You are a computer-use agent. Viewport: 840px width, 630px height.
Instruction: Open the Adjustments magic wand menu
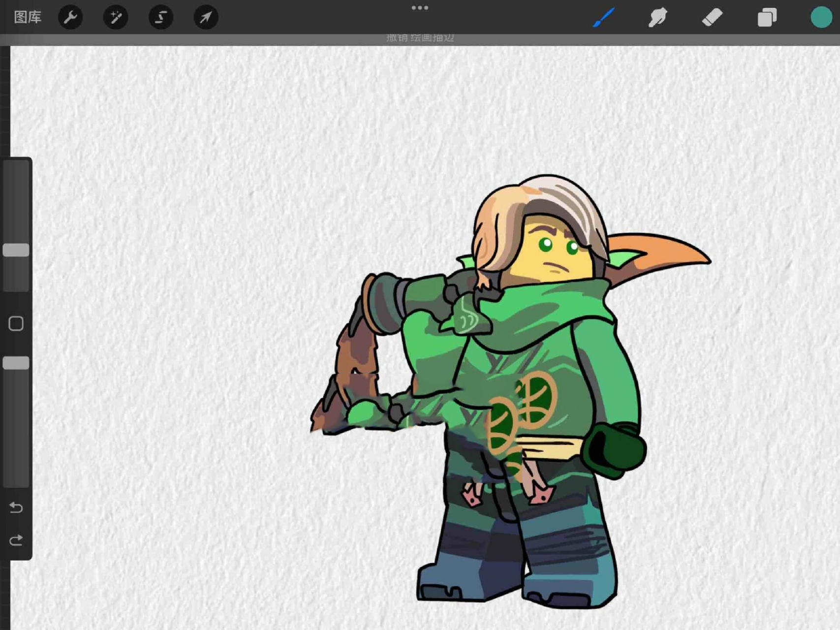[116, 17]
